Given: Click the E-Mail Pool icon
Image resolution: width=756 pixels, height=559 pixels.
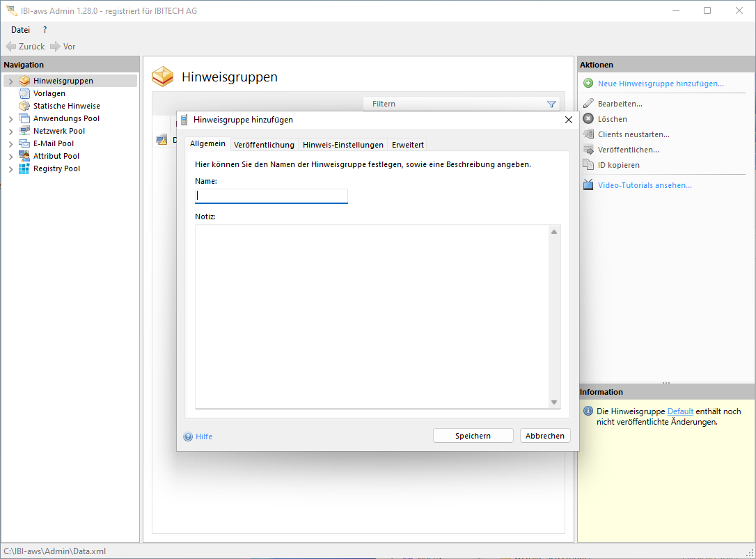Looking at the screenshot, I should point(24,143).
